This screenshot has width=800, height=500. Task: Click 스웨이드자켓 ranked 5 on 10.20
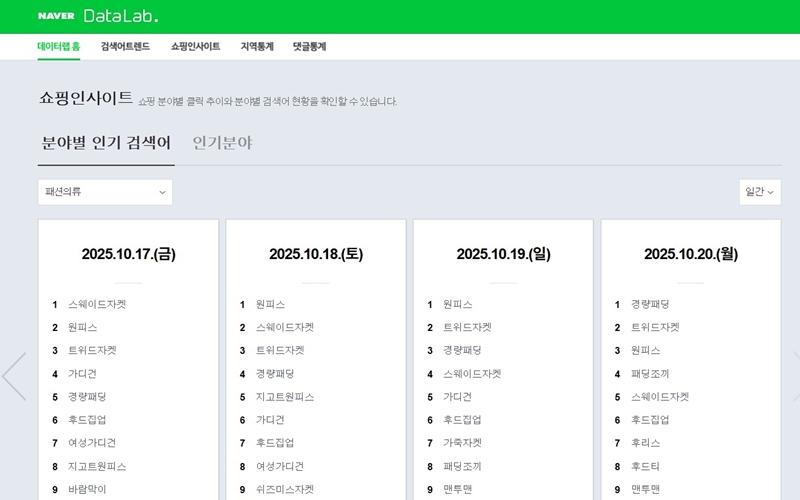click(660, 397)
